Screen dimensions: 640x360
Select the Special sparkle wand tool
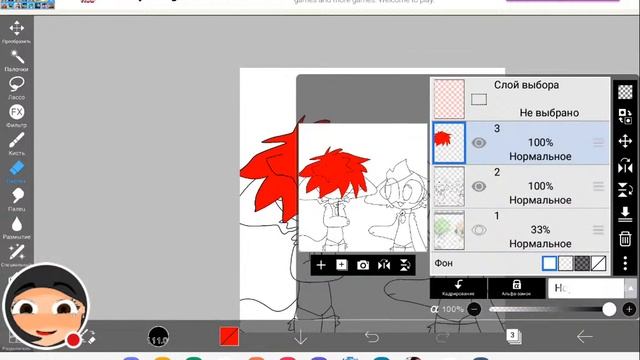coord(17,255)
